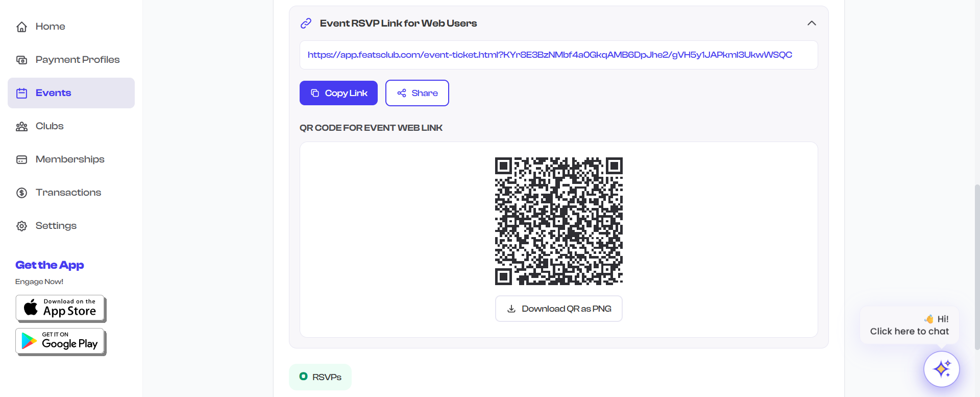Click the 'Click here to chat' bubble
Screen dimensions: 980x397
point(910,325)
